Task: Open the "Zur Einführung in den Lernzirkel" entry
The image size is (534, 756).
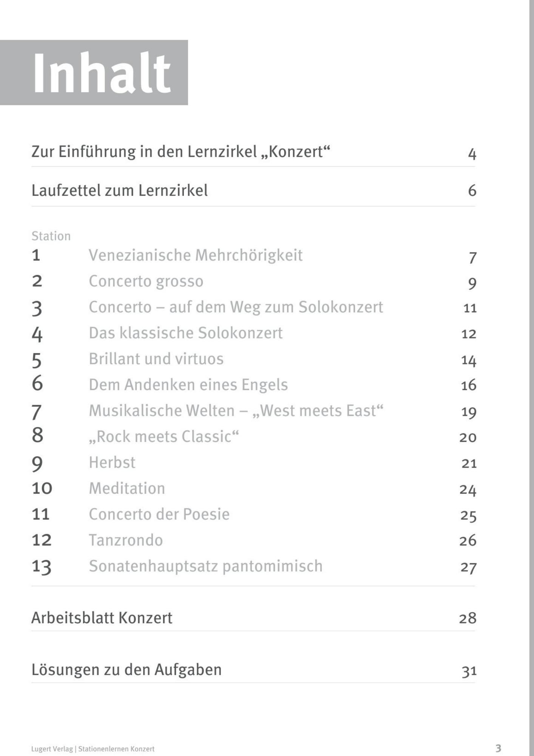Action: coord(181,152)
